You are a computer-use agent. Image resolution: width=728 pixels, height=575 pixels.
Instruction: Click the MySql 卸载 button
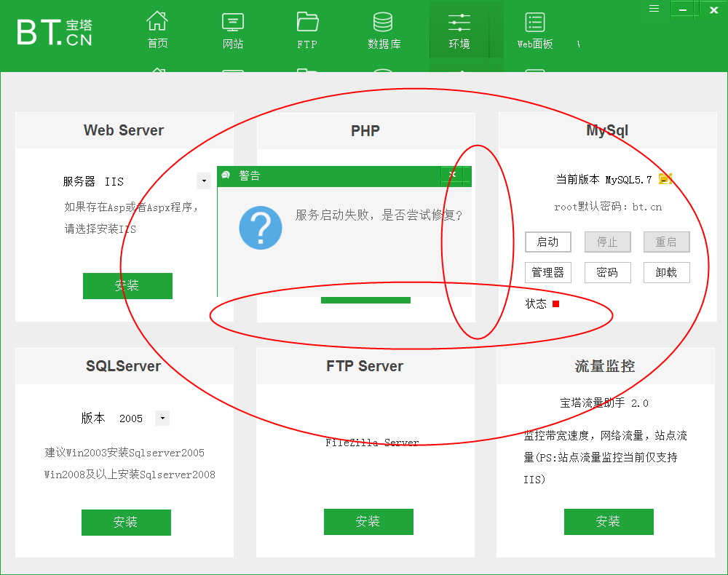coord(666,272)
